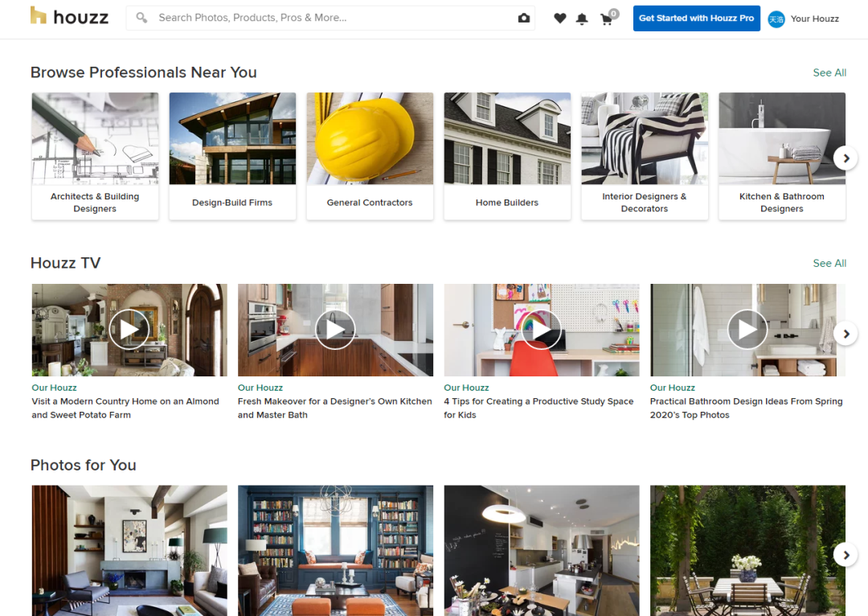Screen dimensions: 868x616
Task: Advance the Photos for You carousel arrow
Action: click(x=845, y=555)
